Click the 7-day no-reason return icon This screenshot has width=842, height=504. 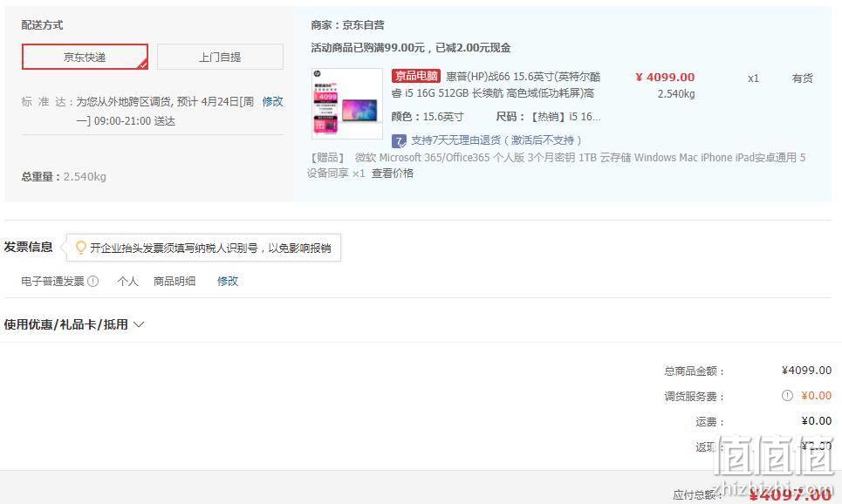(399, 141)
